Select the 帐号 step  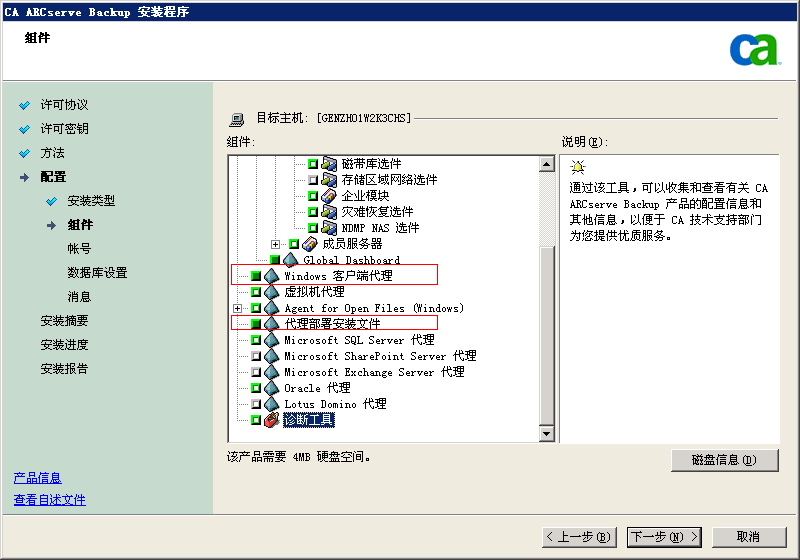point(80,249)
